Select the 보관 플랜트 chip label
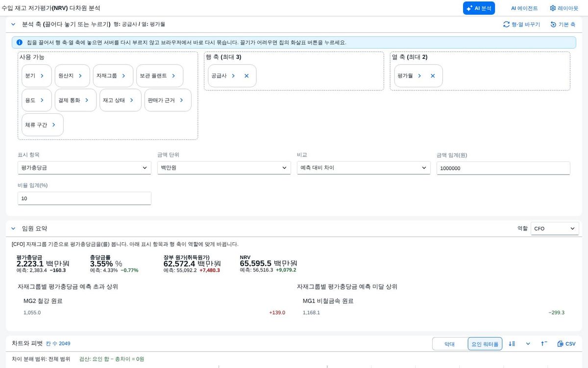Image resolution: width=588 pixels, height=368 pixels. pyautogui.click(x=153, y=76)
